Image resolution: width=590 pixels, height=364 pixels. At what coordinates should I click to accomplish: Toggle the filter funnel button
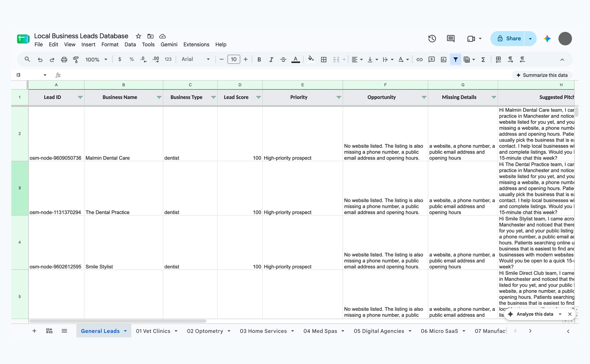(x=456, y=59)
